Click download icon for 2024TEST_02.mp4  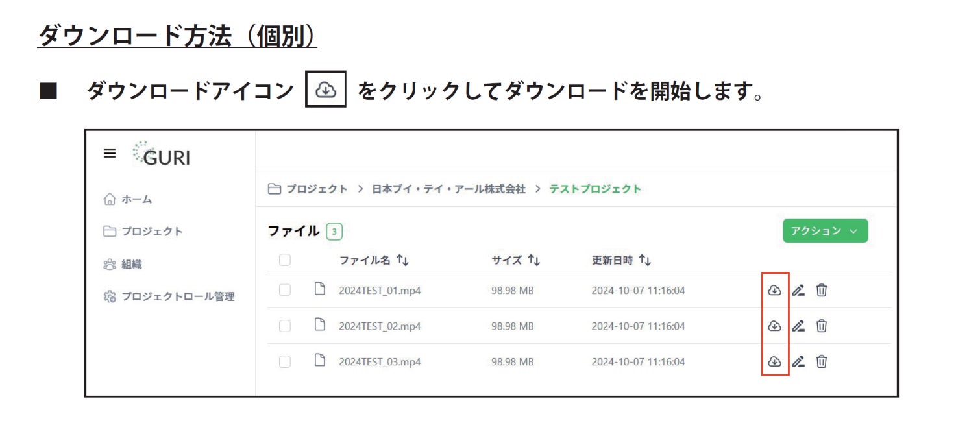tap(774, 326)
